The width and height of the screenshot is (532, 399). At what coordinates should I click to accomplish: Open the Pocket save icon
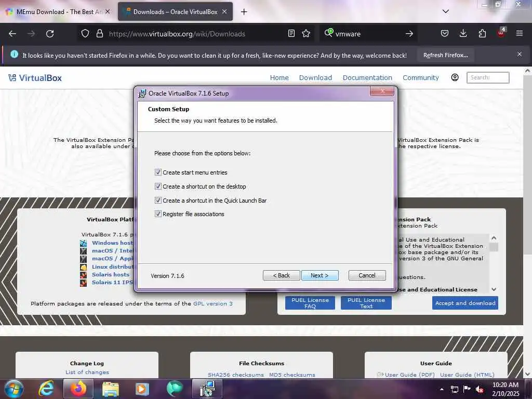point(445,33)
